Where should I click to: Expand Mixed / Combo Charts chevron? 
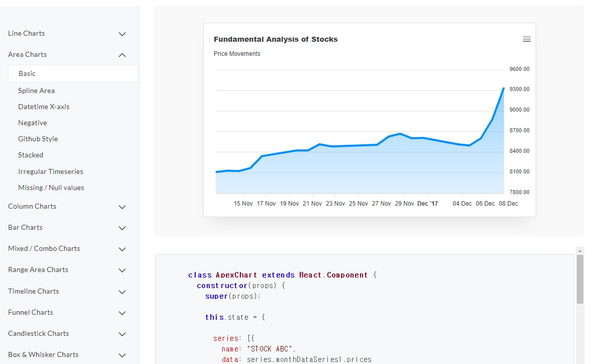(122, 249)
